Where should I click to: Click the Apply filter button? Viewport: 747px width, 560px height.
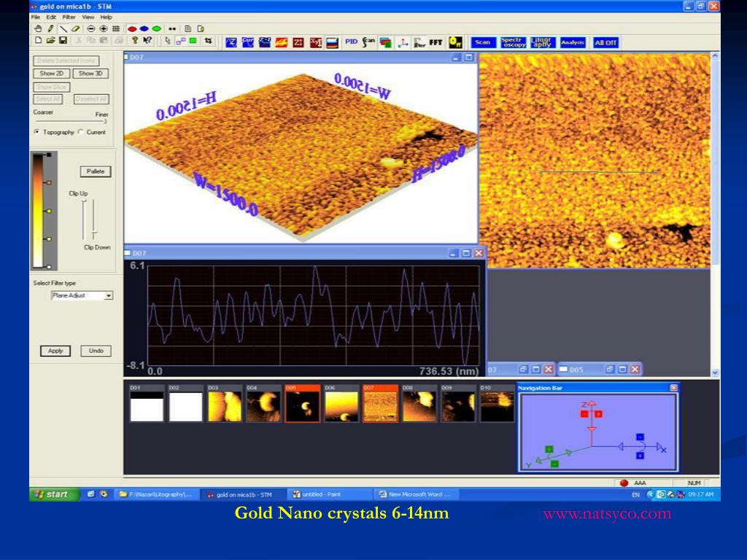pyautogui.click(x=55, y=351)
